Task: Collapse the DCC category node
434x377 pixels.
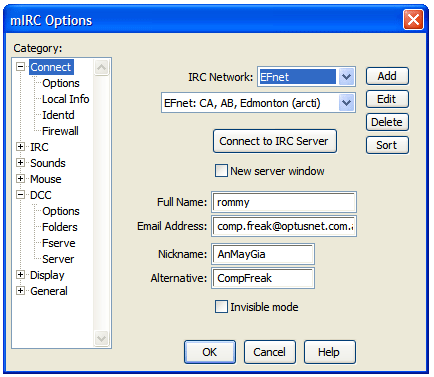Action: pos(20,195)
